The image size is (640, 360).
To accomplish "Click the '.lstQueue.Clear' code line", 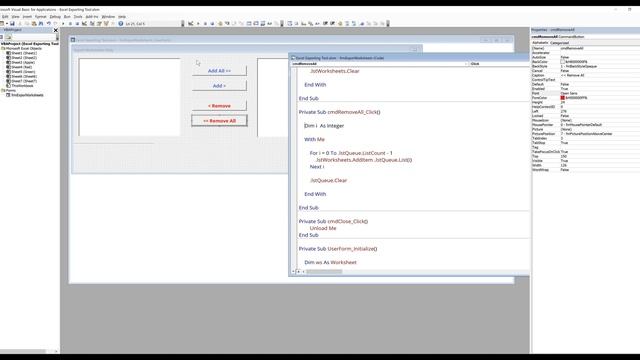I will tap(328, 180).
